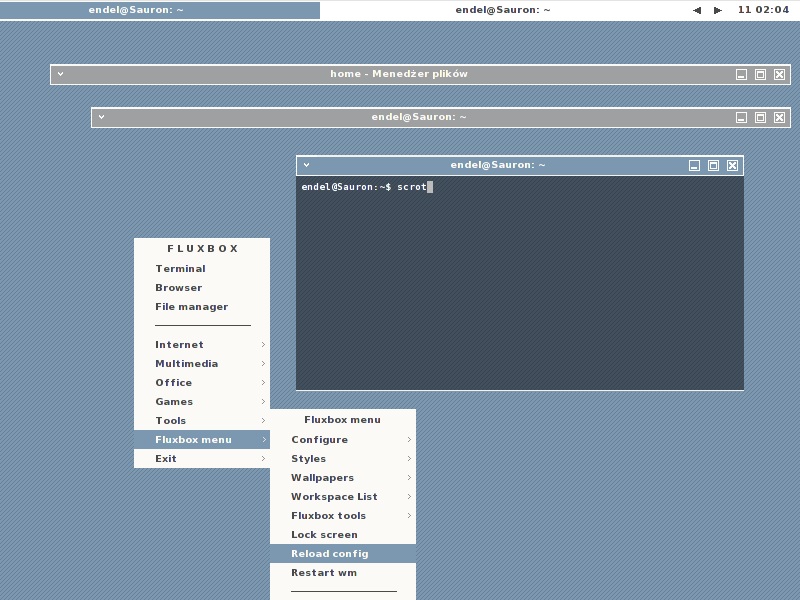Maximize the Menedżer plików window

point(760,74)
